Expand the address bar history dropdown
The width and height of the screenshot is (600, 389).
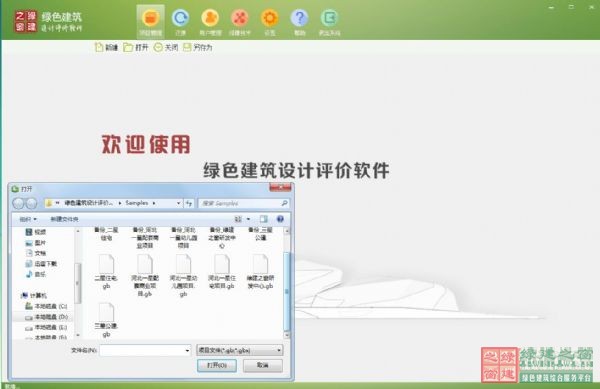178,203
